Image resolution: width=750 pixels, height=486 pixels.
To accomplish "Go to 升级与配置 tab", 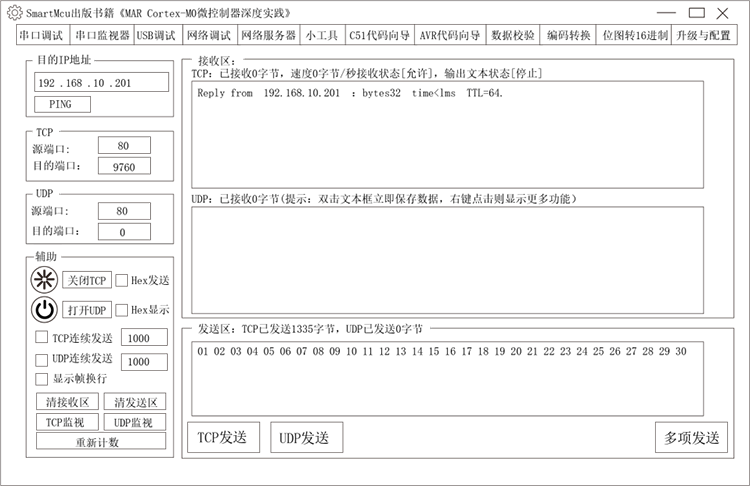I will point(703,35).
